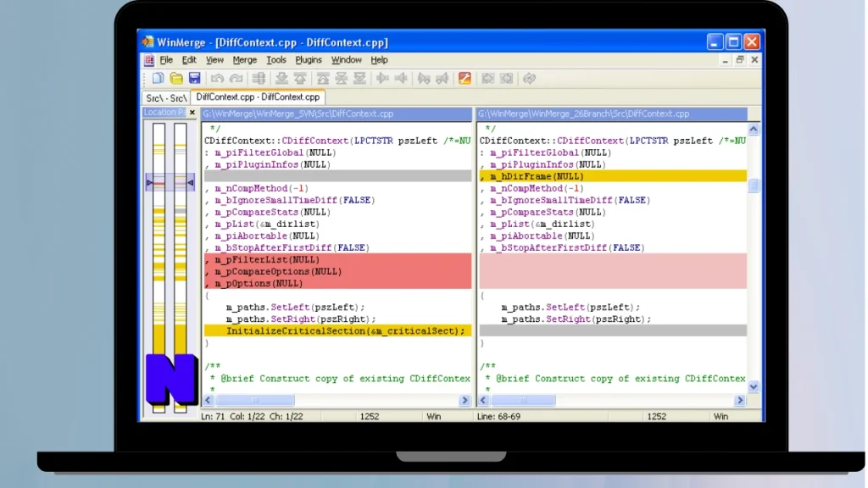
Task: Click the vertical scrollbar thumb
Action: coord(754,186)
